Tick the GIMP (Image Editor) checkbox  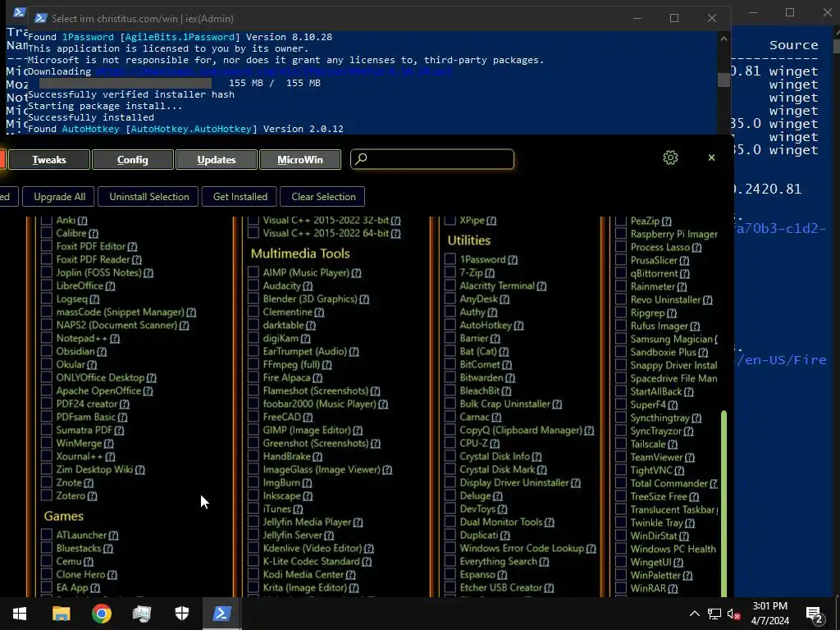pyautogui.click(x=253, y=430)
